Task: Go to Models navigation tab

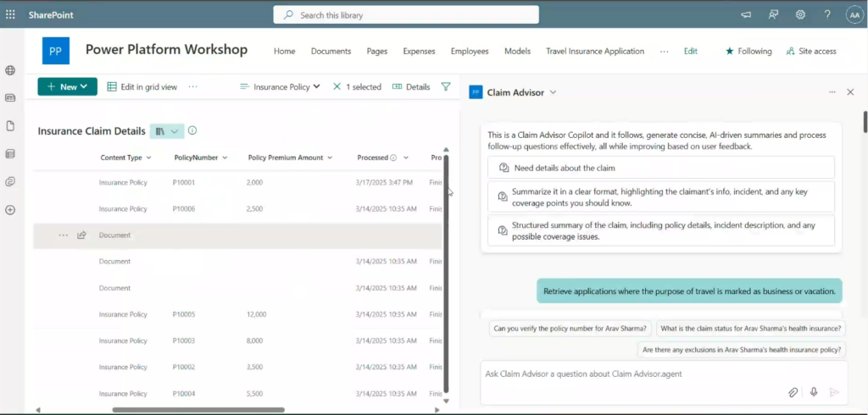Action: pyautogui.click(x=518, y=51)
